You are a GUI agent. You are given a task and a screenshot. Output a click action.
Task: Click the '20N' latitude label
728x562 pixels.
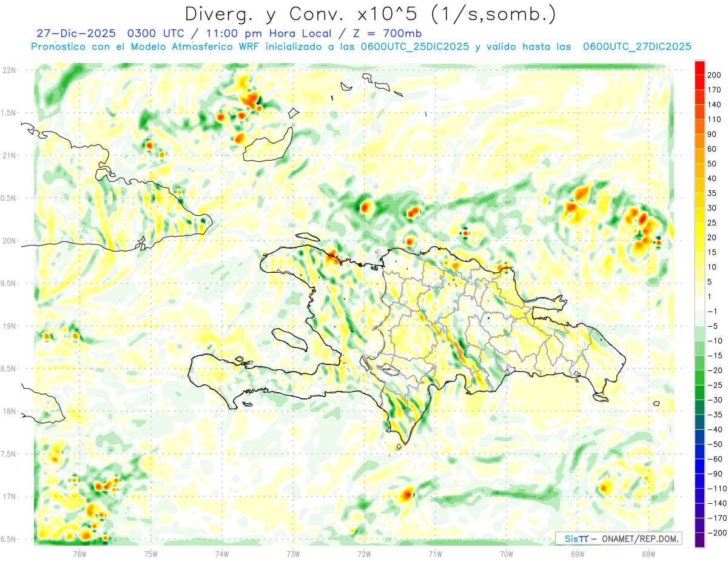[10, 241]
